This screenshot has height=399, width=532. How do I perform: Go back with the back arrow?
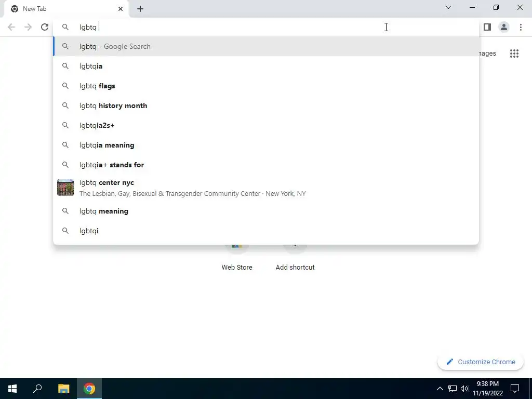click(11, 27)
